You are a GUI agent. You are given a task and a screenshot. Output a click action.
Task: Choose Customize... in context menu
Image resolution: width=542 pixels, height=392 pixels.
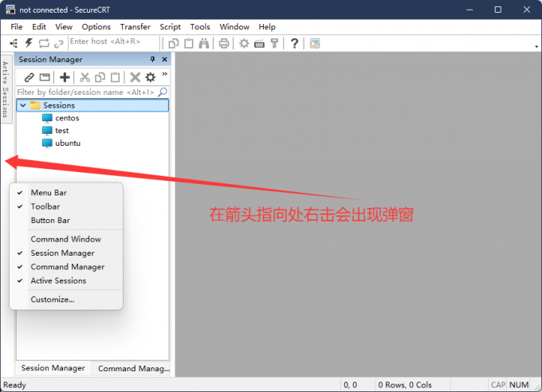click(53, 300)
